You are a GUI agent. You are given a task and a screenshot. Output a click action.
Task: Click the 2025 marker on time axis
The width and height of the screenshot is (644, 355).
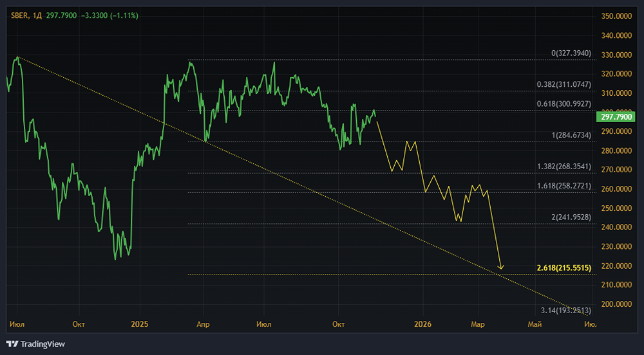point(139,325)
